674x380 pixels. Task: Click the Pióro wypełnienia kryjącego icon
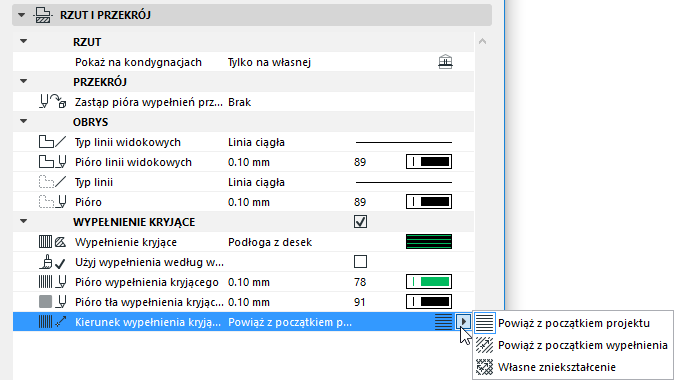click(52, 282)
